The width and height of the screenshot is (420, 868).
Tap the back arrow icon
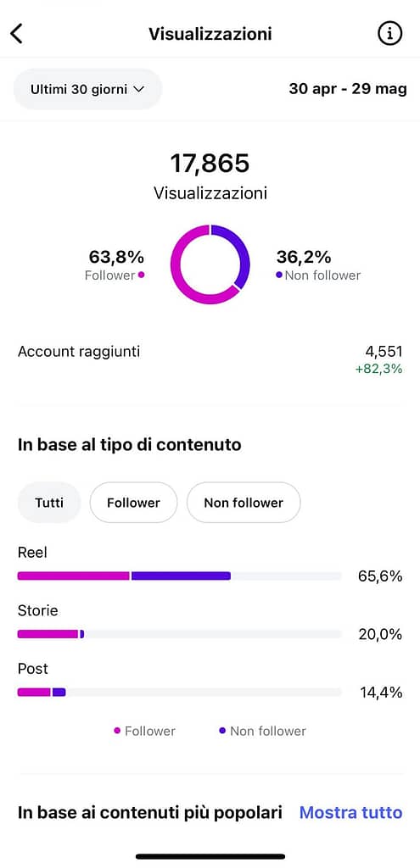click(x=17, y=34)
